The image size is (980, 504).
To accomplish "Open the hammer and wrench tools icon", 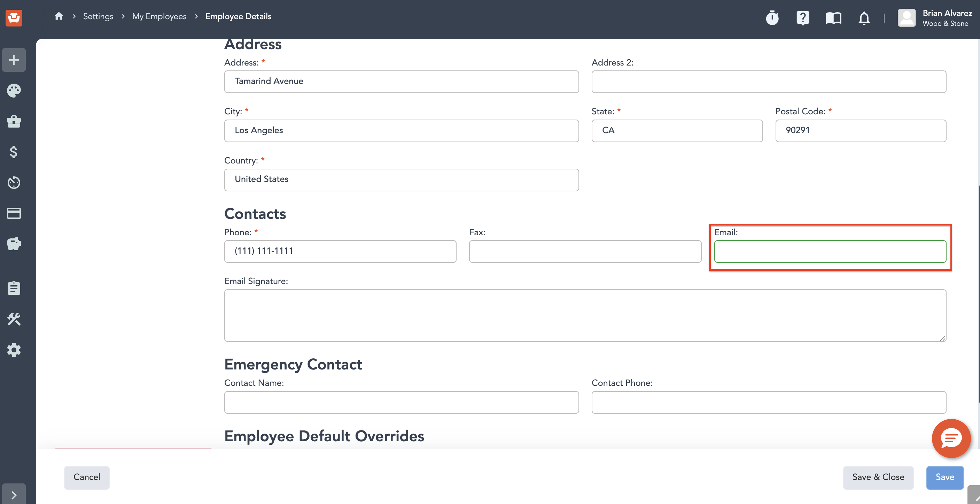I will pos(14,319).
